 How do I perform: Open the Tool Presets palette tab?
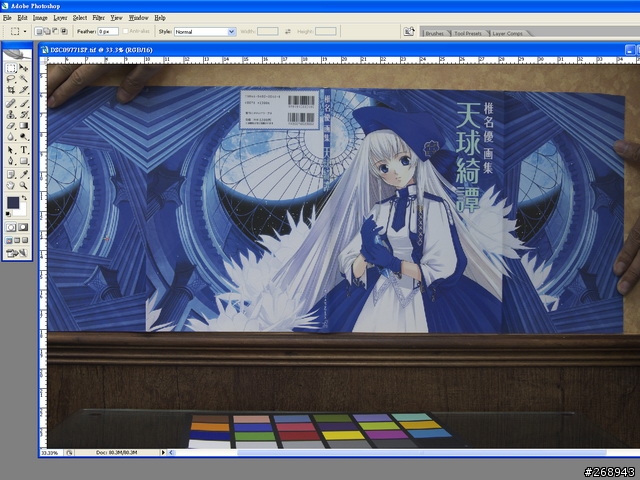468,33
